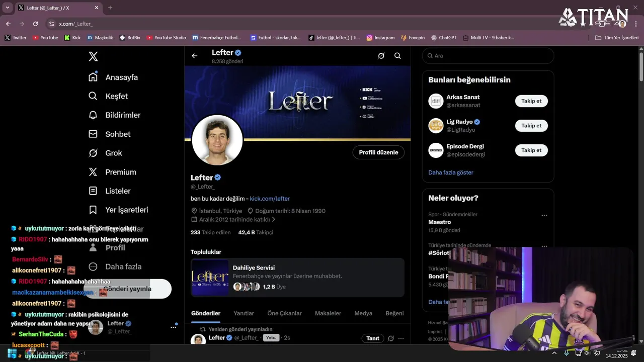Screen dimensions: 644x362
Task: Expand join date info chevron
Action: [274, 220]
